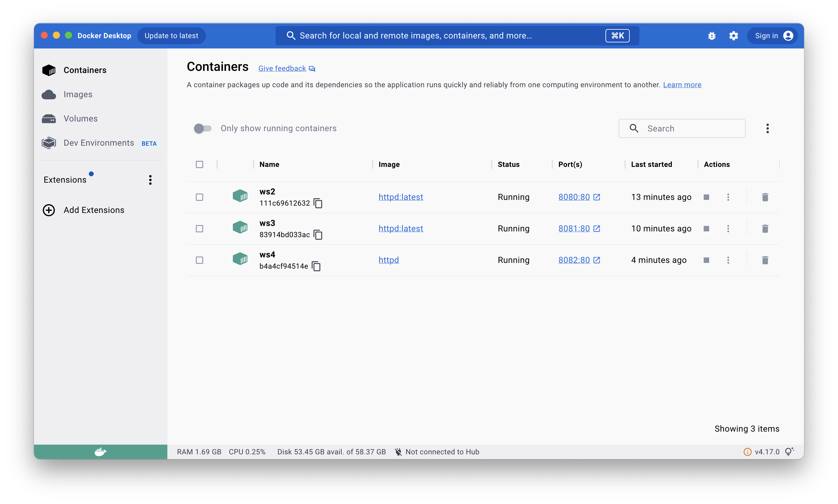Screen dimensions: 838x504
Task: Delete the ws4 container
Action: [765, 260]
